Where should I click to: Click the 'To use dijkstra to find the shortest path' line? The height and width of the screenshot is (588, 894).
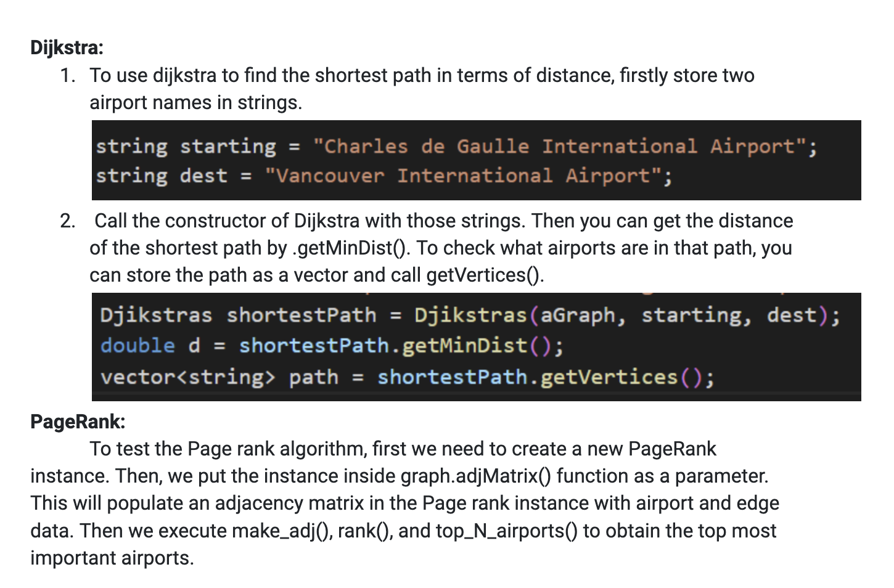[x=422, y=75]
